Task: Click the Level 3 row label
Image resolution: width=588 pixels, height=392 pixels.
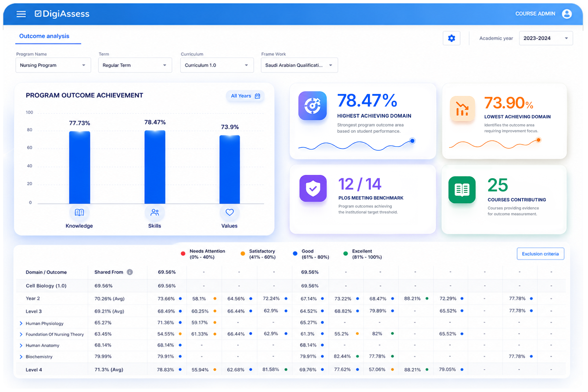Action: click(34, 312)
